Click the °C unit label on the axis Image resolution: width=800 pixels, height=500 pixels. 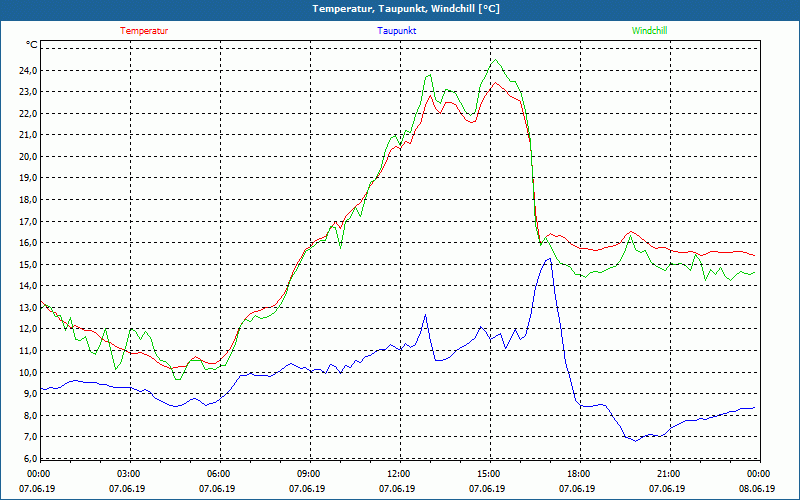click(x=31, y=45)
